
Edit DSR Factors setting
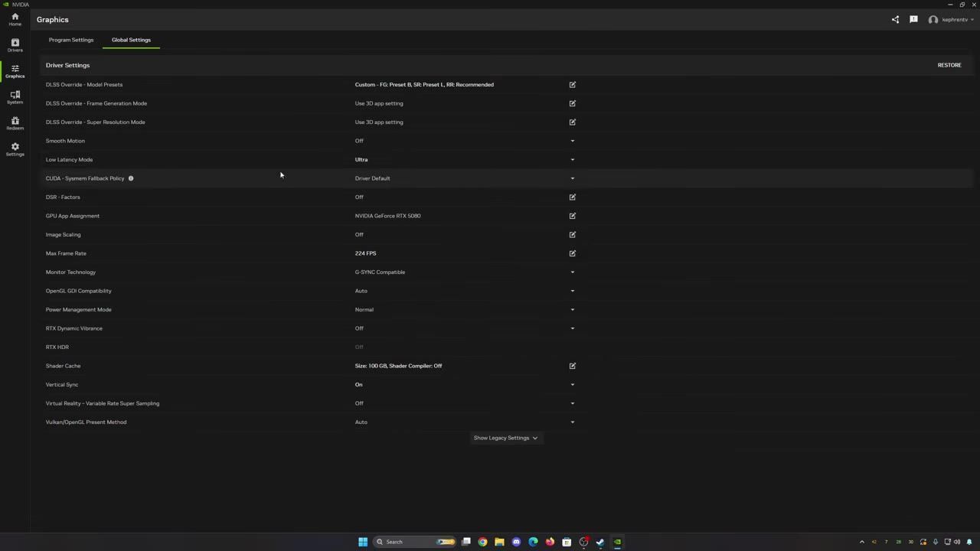coord(572,197)
